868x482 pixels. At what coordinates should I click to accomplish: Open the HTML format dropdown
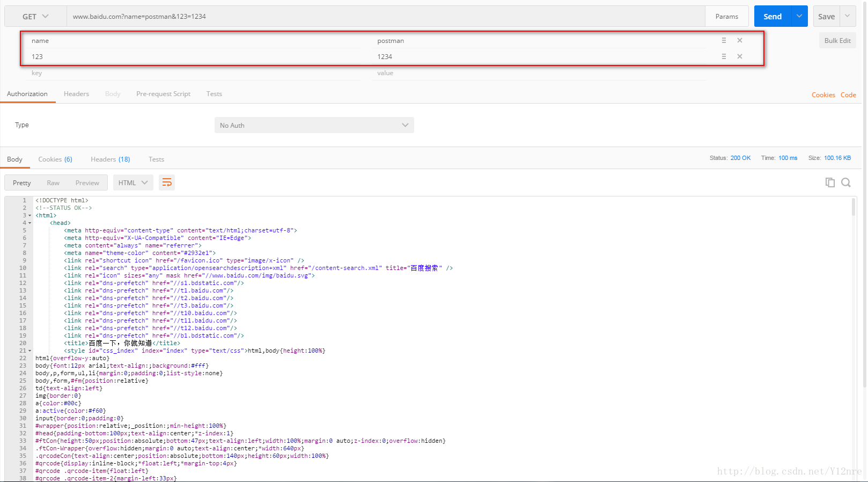pyautogui.click(x=133, y=183)
